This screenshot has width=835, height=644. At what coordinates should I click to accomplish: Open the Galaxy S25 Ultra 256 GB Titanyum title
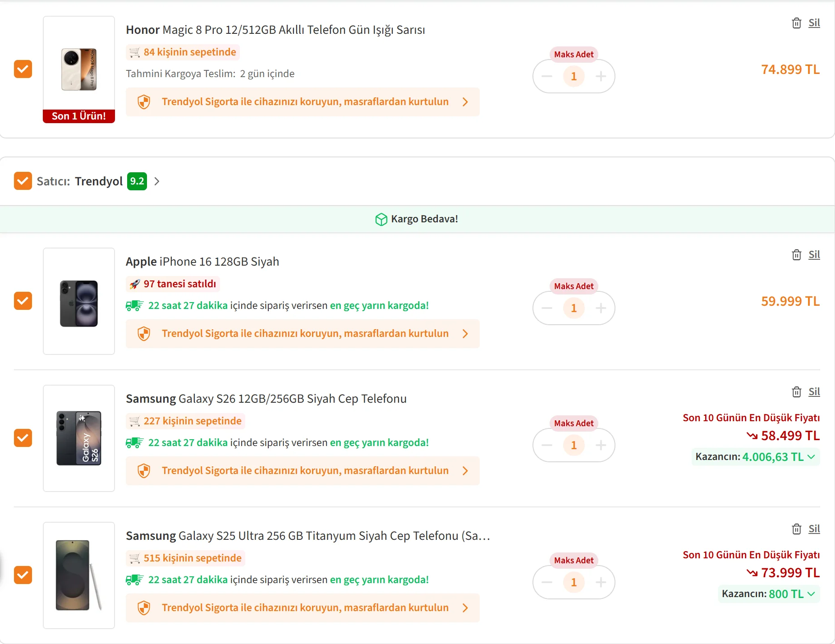[308, 536]
